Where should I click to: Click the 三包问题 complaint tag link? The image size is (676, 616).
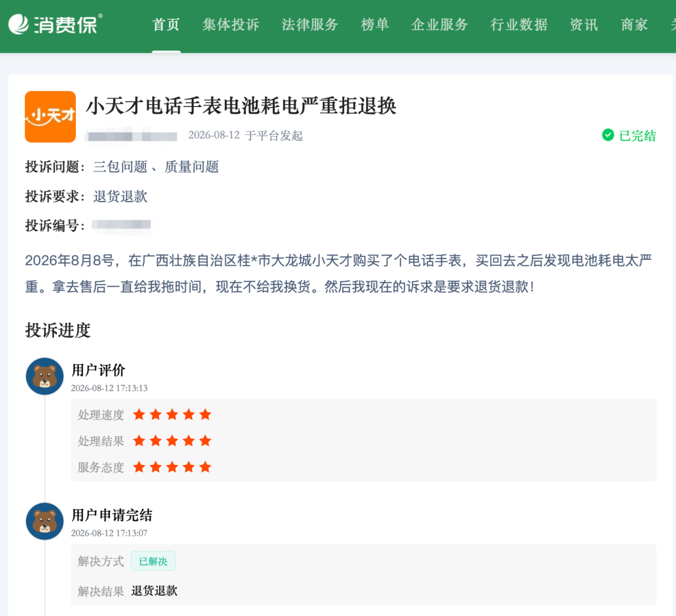click(120, 167)
